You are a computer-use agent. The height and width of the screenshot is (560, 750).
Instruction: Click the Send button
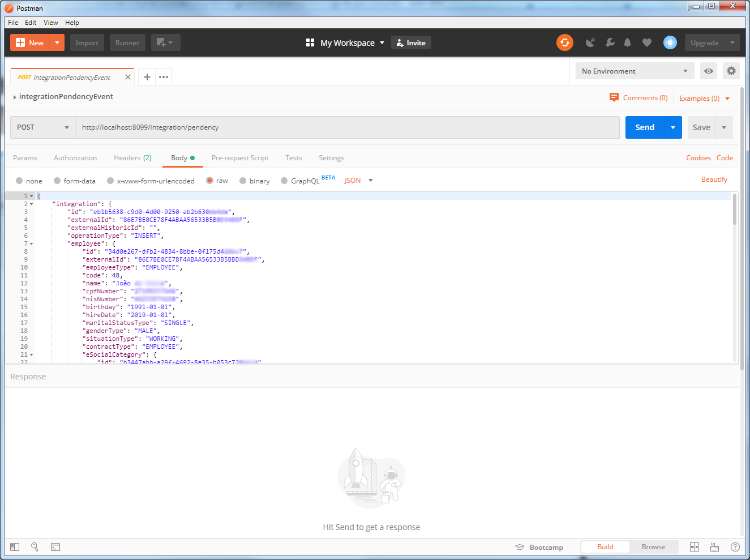click(x=645, y=127)
